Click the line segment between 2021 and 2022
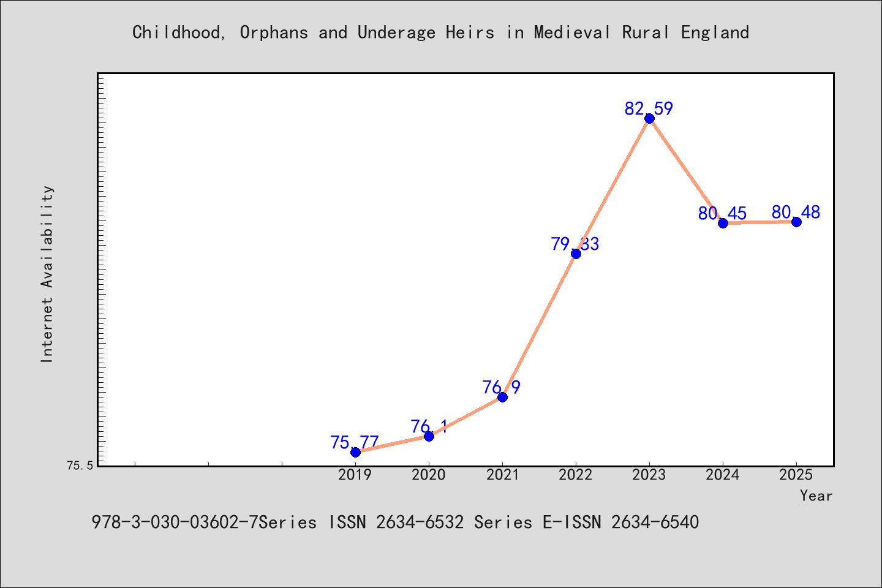This screenshot has height=588, width=882. point(539,325)
